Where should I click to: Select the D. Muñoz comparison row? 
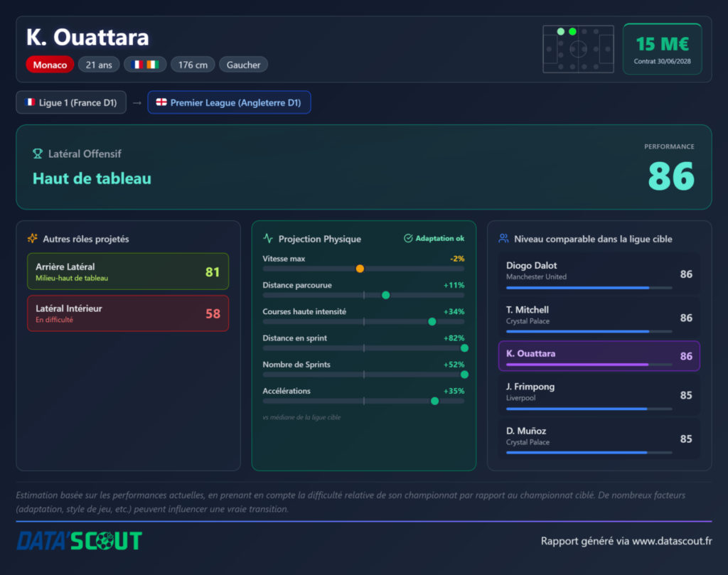(599, 439)
